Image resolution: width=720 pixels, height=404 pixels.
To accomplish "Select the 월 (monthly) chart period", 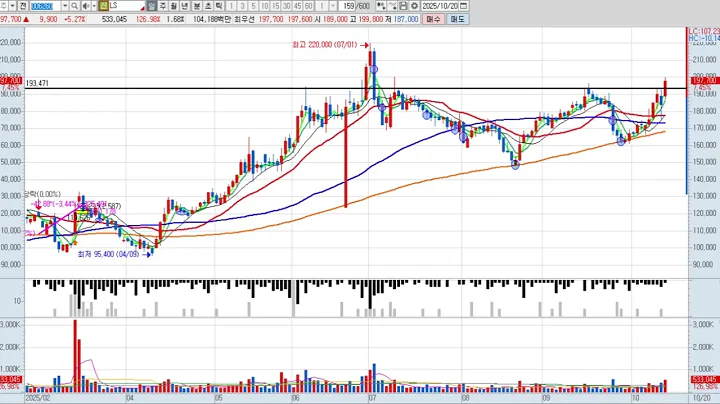I will click(x=174, y=6).
